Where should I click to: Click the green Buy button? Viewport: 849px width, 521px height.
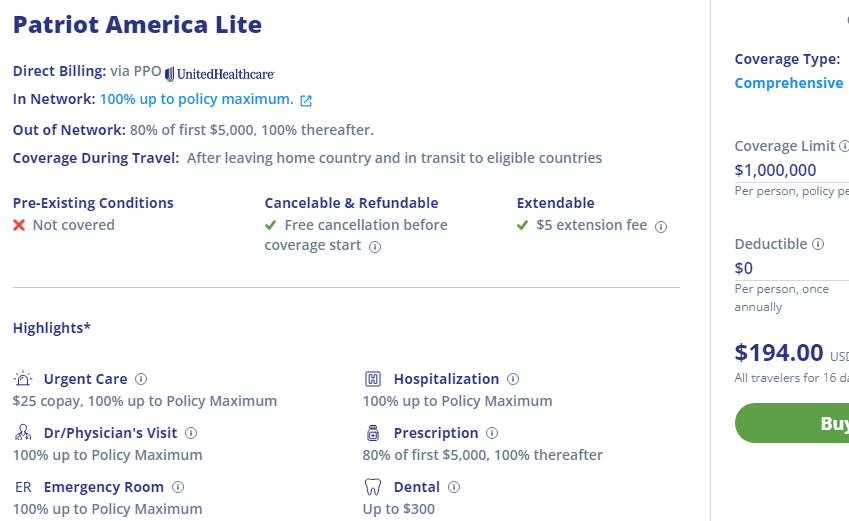pyautogui.click(x=792, y=423)
